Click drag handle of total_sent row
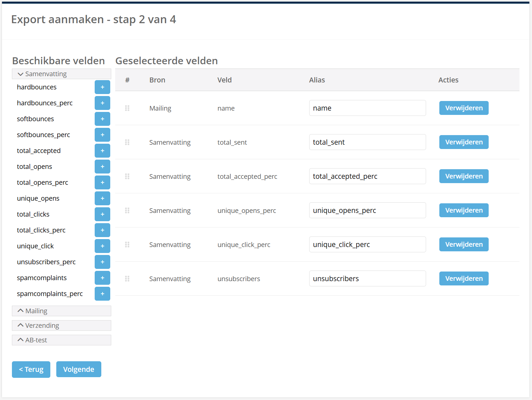This screenshot has height=400, width=532. pyautogui.click(x=127, y=142)
